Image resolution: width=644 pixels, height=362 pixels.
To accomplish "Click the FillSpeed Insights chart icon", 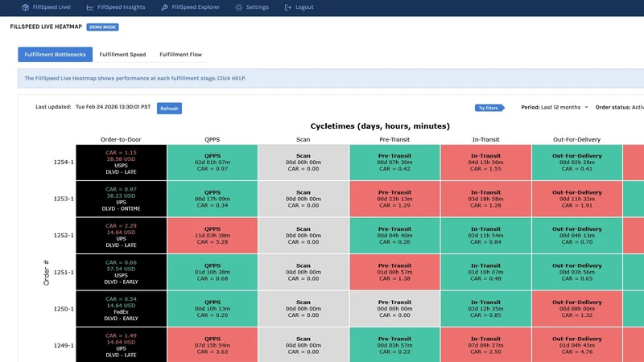I will [x=90, y=7].
